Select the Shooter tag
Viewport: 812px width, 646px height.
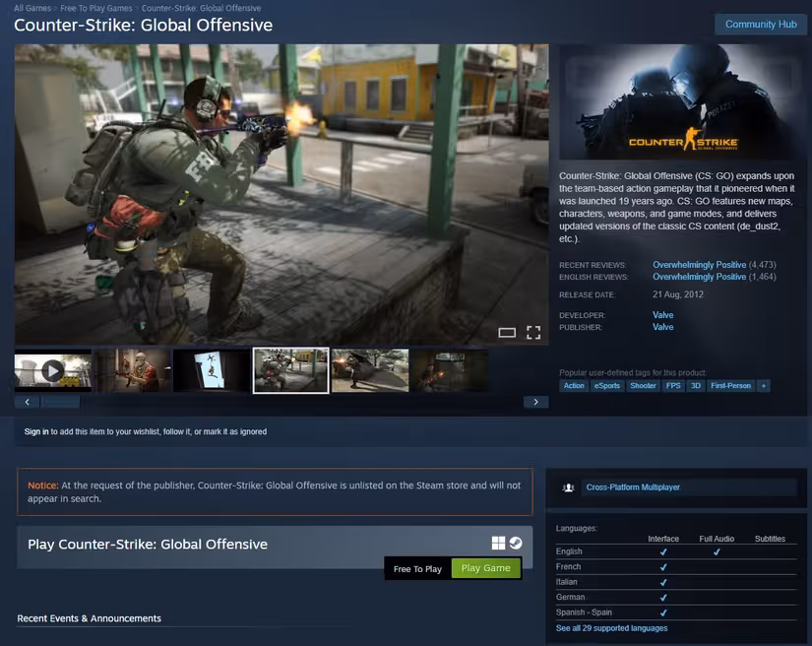point(643,386)
